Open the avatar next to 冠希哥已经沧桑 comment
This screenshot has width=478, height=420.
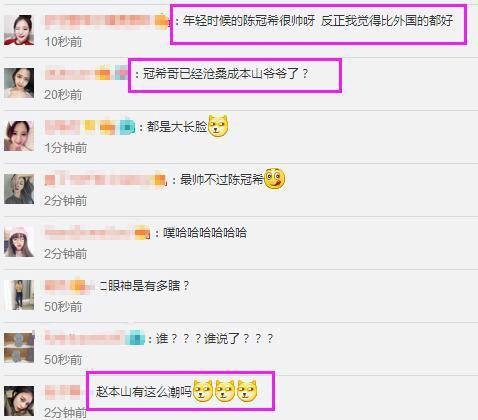[19, 83]
